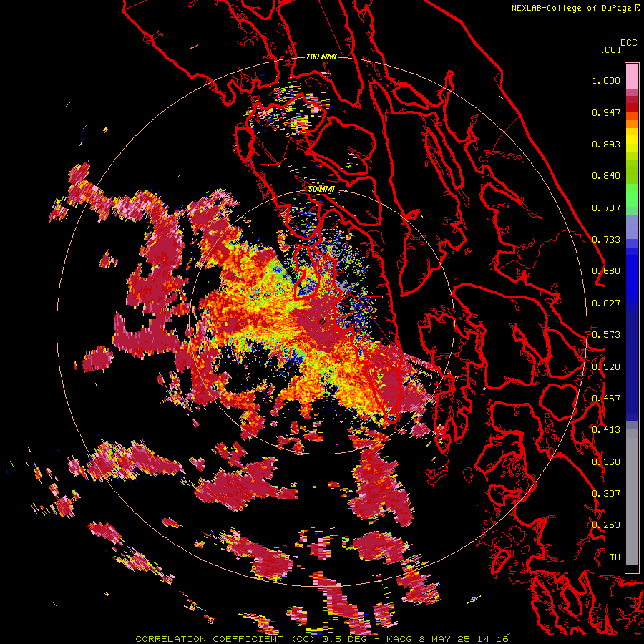Click the DCC label above the color scale
Screen dimensions: 644x644
pyautogui.click(x=629, y=43)
